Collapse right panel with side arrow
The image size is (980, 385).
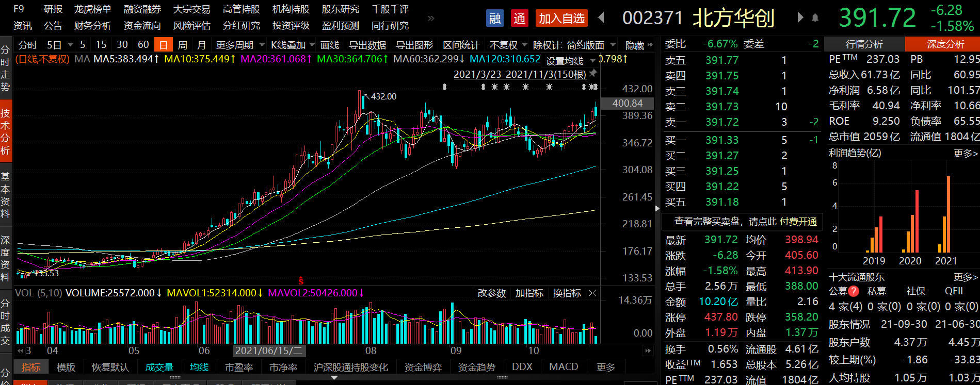tap(657, 208)
